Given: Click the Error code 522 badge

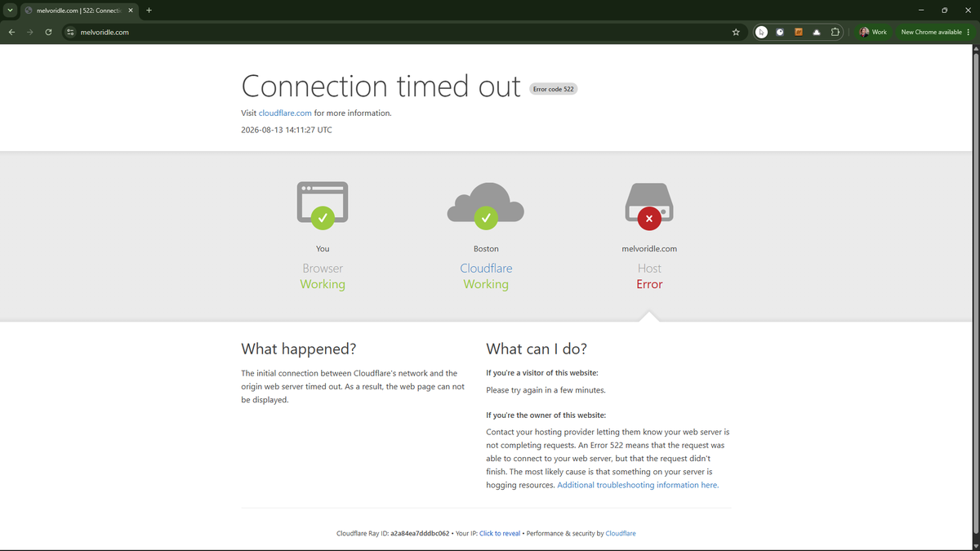Looking at the screenshot, I should click(x=554, y=88).
